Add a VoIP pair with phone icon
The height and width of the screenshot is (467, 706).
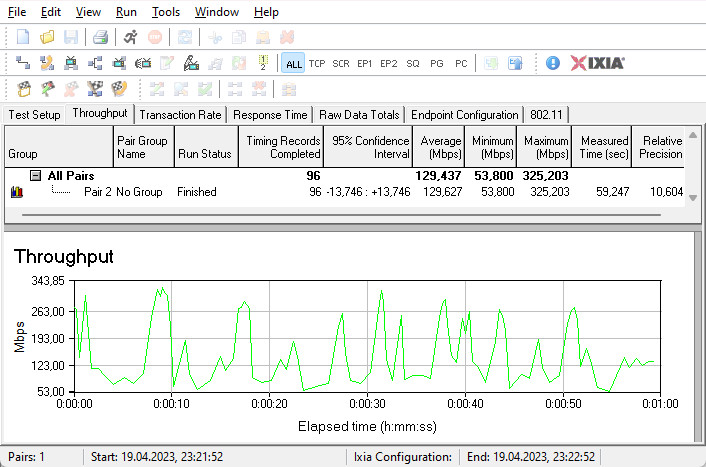point(47,63)
